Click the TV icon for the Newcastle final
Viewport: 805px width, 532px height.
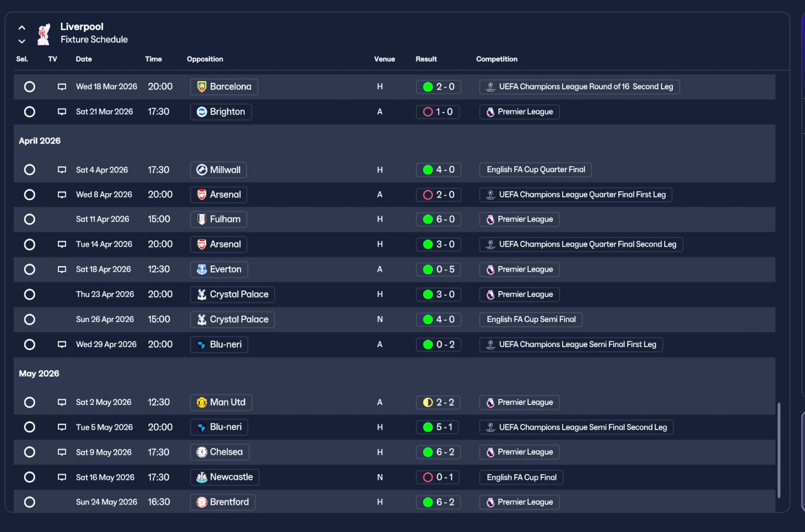(x=62, y=477)
